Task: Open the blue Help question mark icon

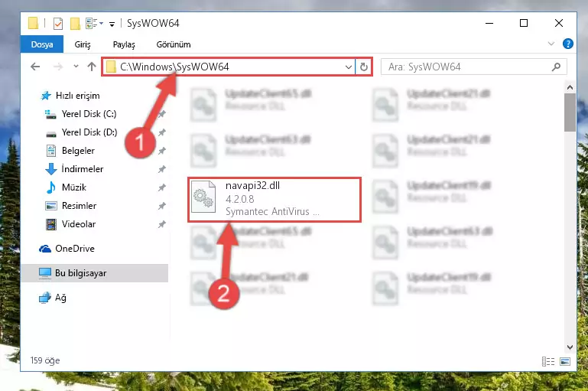Action: coord(568,44)
